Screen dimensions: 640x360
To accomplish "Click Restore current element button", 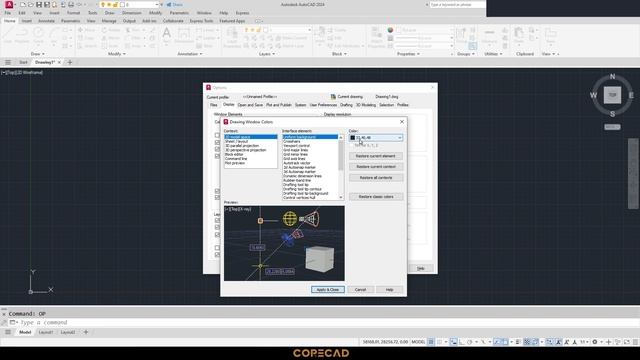I will point(376,156).
